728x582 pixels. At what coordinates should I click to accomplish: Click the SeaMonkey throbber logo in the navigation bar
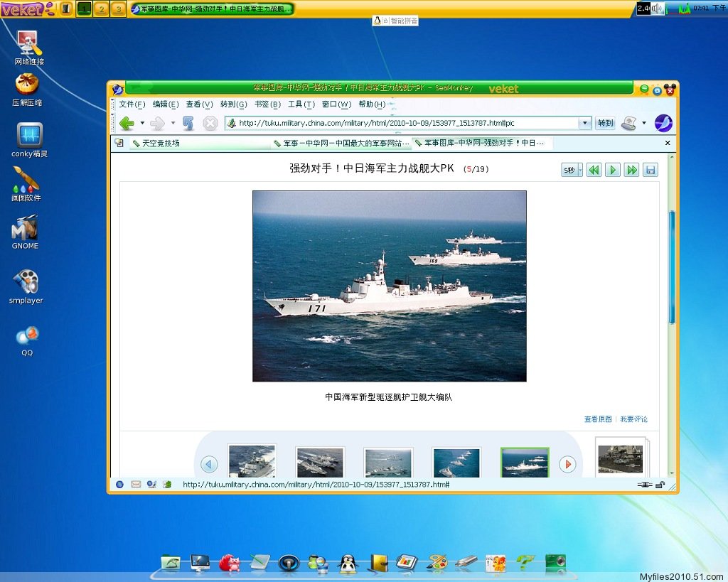coord(663,124)
